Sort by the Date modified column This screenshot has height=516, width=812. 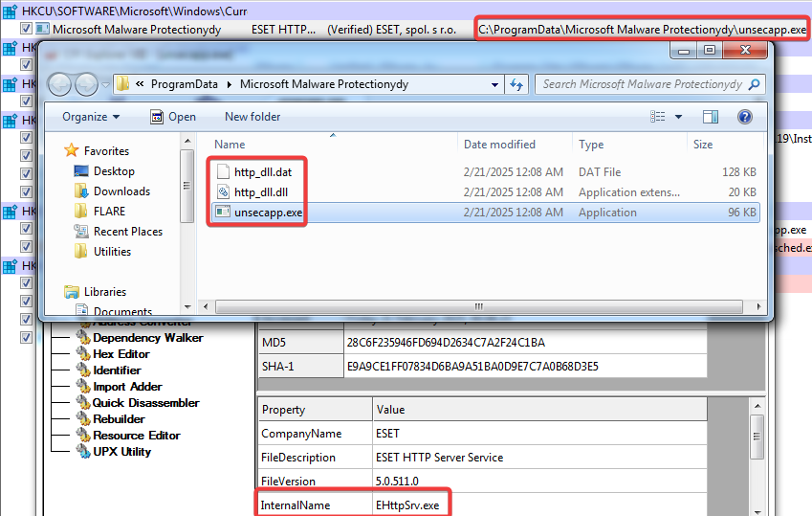(x=499, y=145)
